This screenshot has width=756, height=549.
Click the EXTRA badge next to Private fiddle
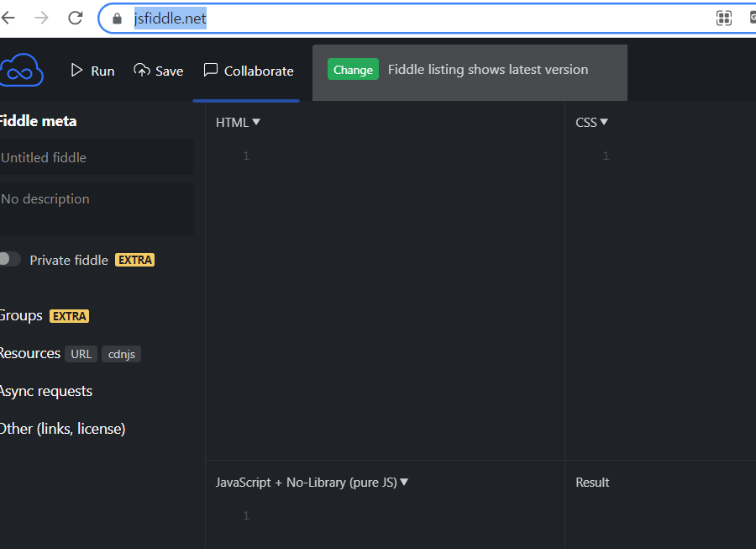click(135, 260)
